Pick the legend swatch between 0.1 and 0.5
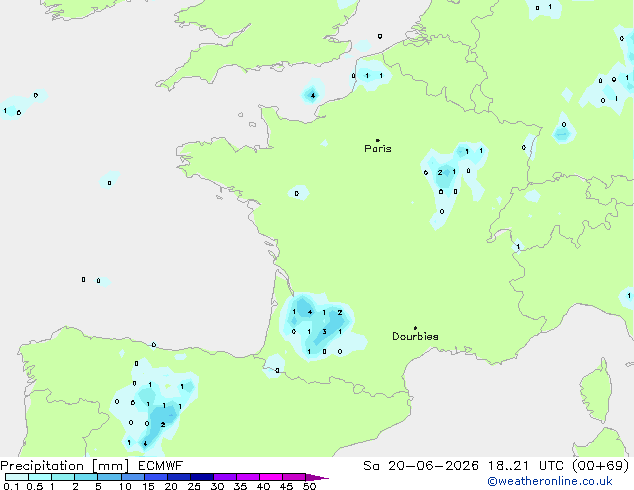Image resolution: width=634 pixels, height=490 pixels. coord(17,477)
